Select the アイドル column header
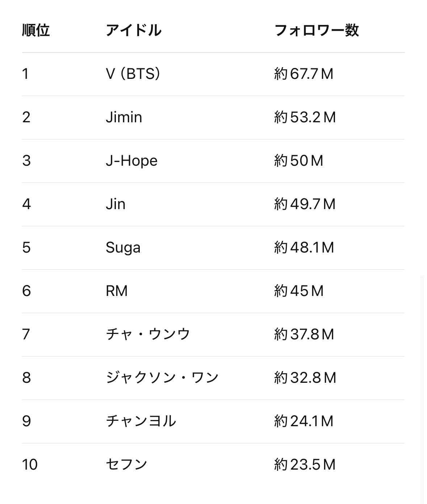This screenshot has width=427, height=504. click(x=134, y=30)
